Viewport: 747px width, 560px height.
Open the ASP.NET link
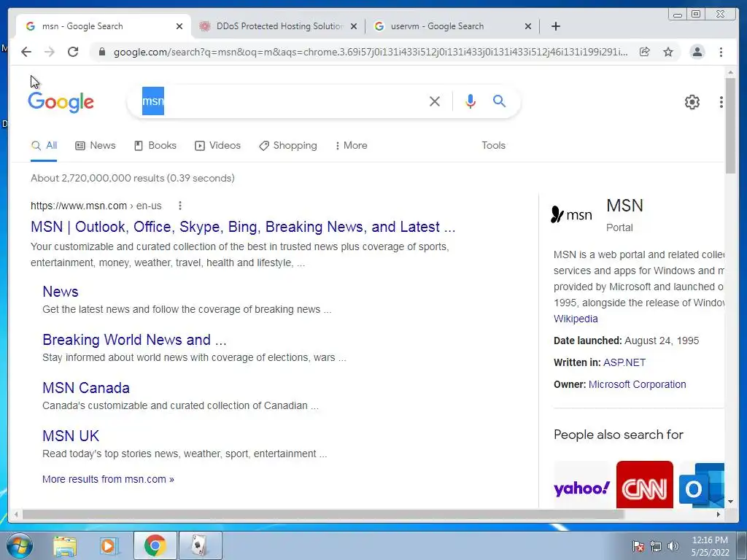pyautogui.click(x=624, y=362)
